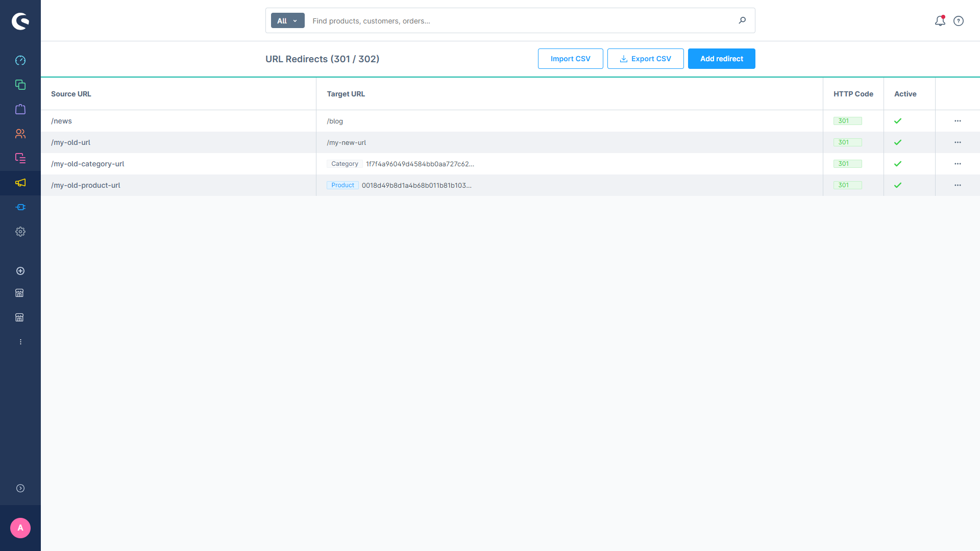Click the search input field
The height and width of the screenshot is (551, 980).
pyautogui.click(x=510, y=20)
